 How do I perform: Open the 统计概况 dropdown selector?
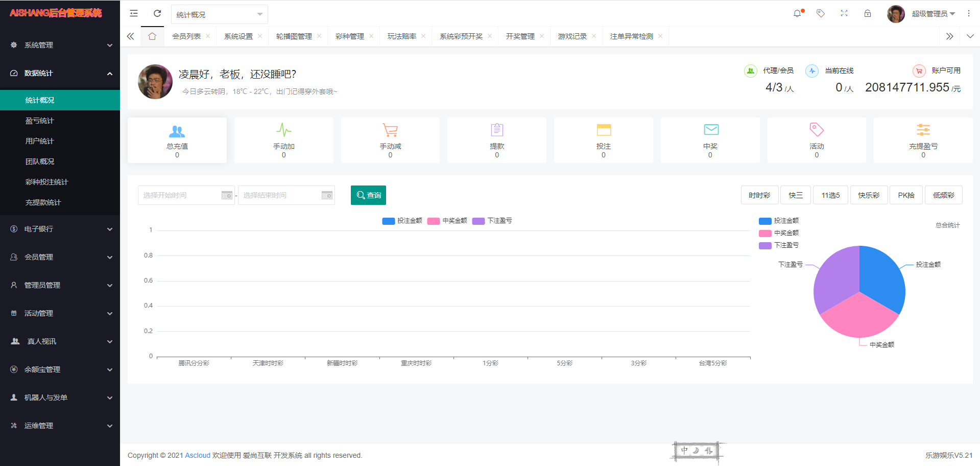tap(219, 15)
